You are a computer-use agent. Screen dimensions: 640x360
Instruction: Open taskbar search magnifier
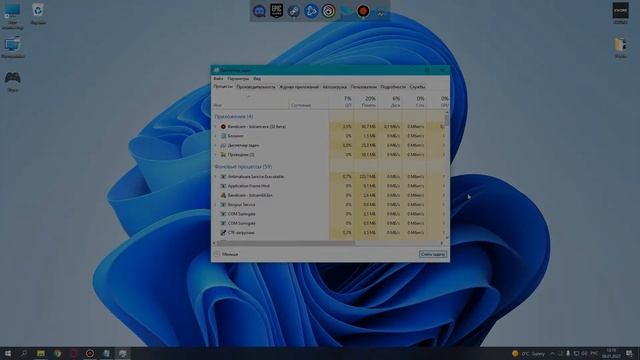24,353
